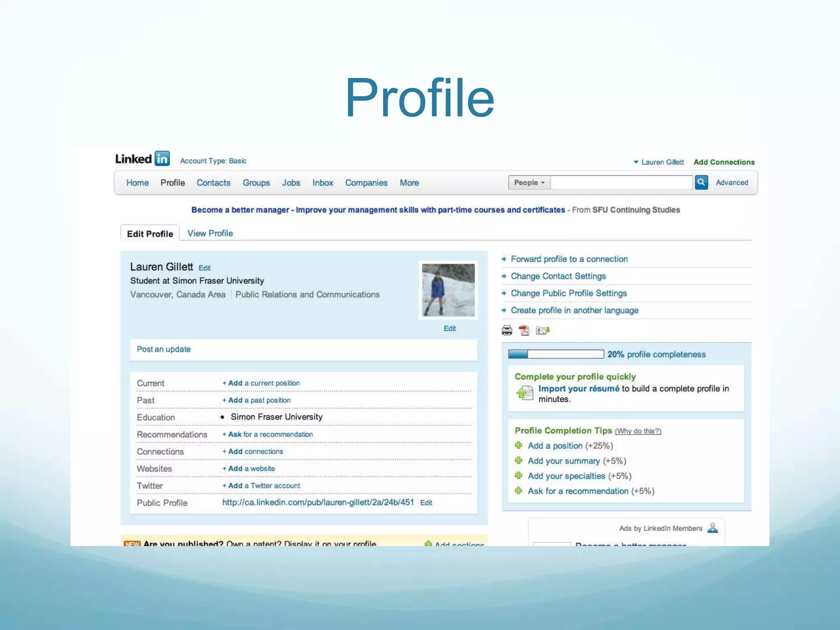The height and width of the screenshot is (630, 840).
Task: Switch to the Edit Profile tab
Action: pos(150,234)
